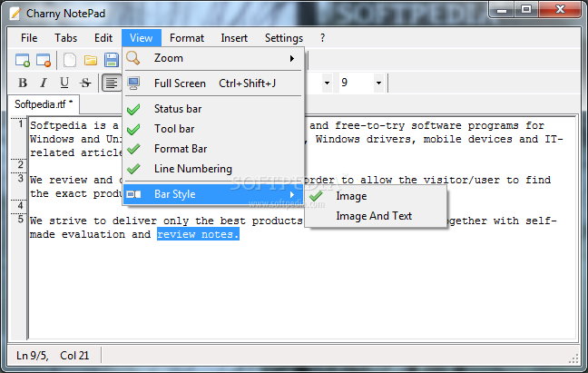588x373 pixels.
Task: Close the Charny NotePad window
Action: 560,9
